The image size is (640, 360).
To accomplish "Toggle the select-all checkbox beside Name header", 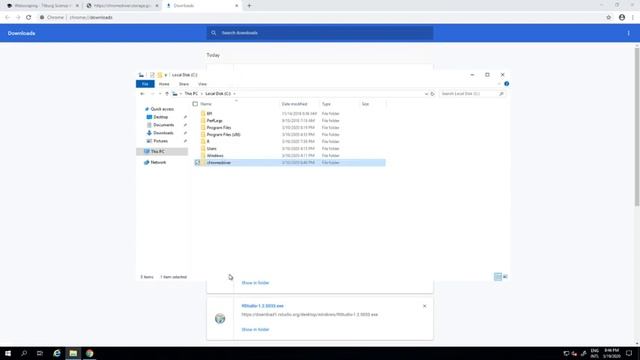I will [x=195, y=104].
